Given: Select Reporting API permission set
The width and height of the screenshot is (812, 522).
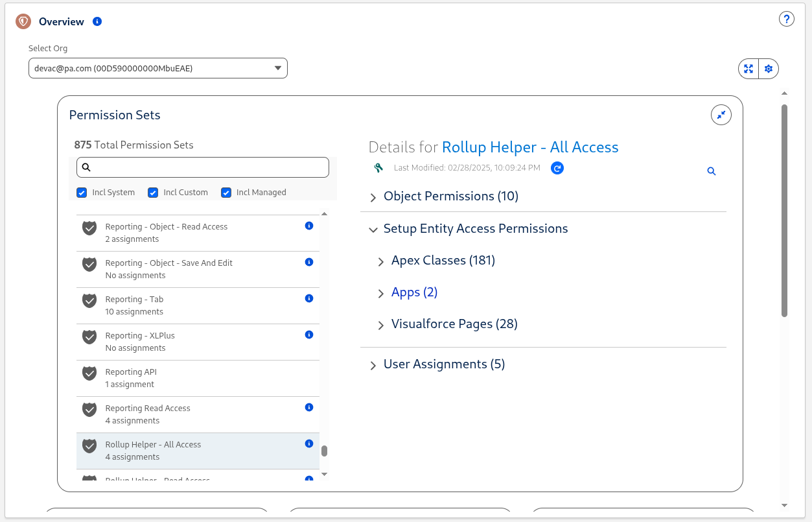Looking at the screenshot, I should pos(198,378).
